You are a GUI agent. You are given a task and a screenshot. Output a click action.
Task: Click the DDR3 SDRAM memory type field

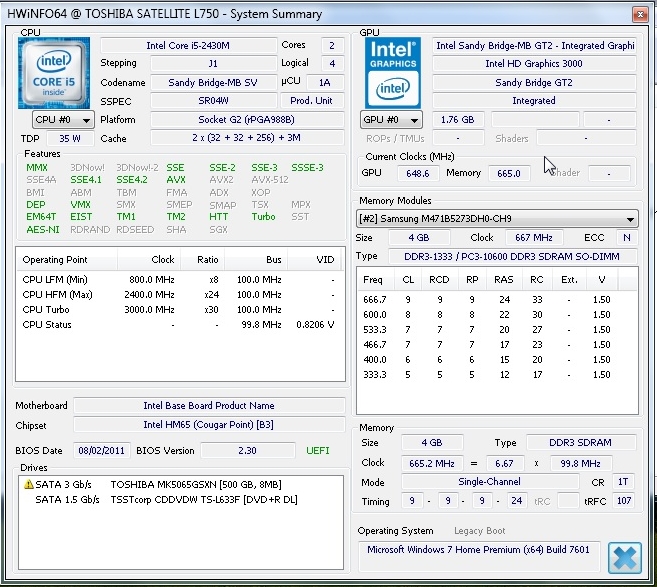pos(580,442)
